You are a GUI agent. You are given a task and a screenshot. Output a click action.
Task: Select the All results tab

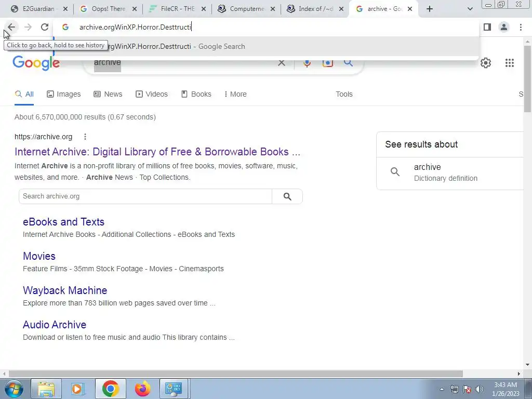pos(24,95)
